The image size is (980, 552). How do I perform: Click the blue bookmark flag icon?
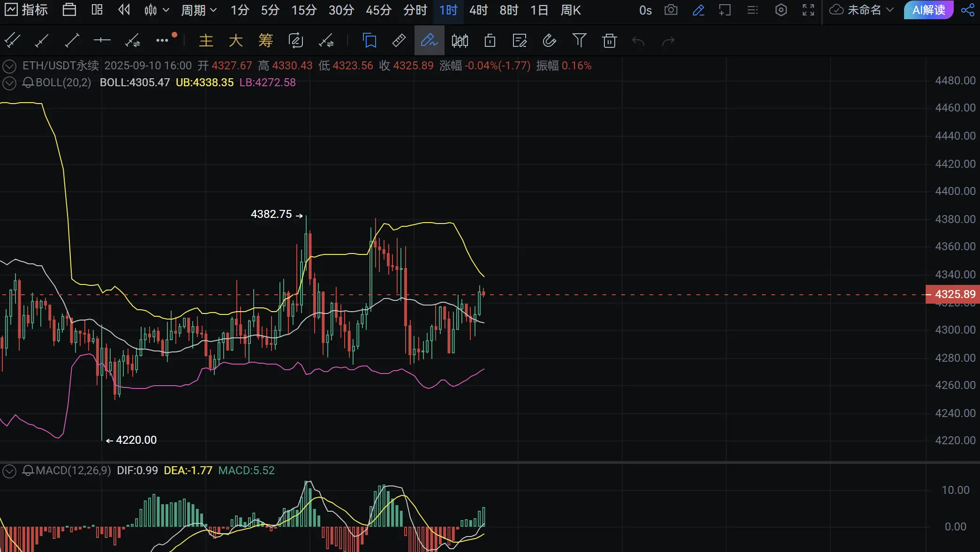coord(369,41)
